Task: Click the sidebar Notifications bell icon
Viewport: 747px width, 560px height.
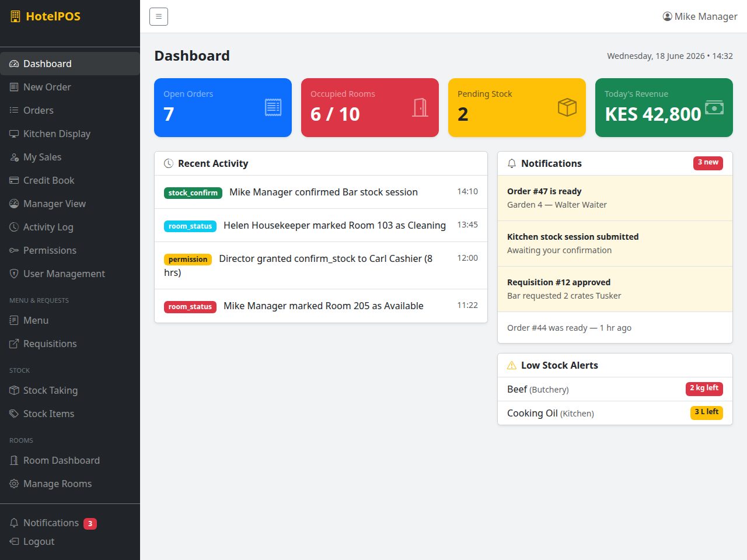Action: click(x=14, y=523)
